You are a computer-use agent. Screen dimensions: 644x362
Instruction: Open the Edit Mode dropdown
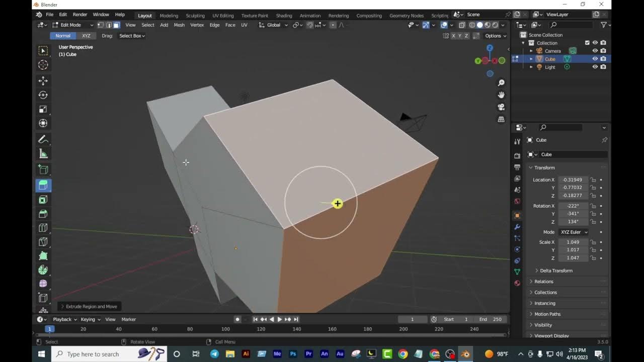pyautogui.click(x=73, y=25)
